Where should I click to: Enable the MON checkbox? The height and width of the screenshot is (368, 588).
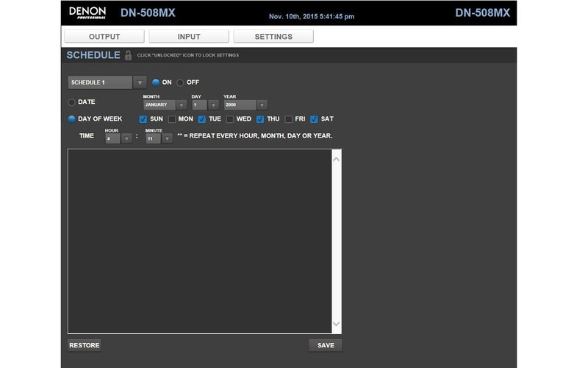(x=172, y=118)
